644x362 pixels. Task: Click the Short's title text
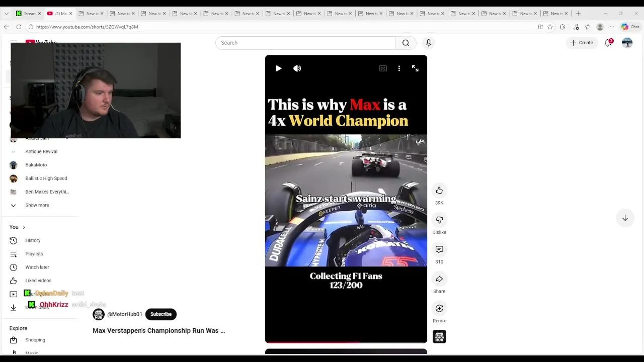pyautogui.click(x=158, y=331)
